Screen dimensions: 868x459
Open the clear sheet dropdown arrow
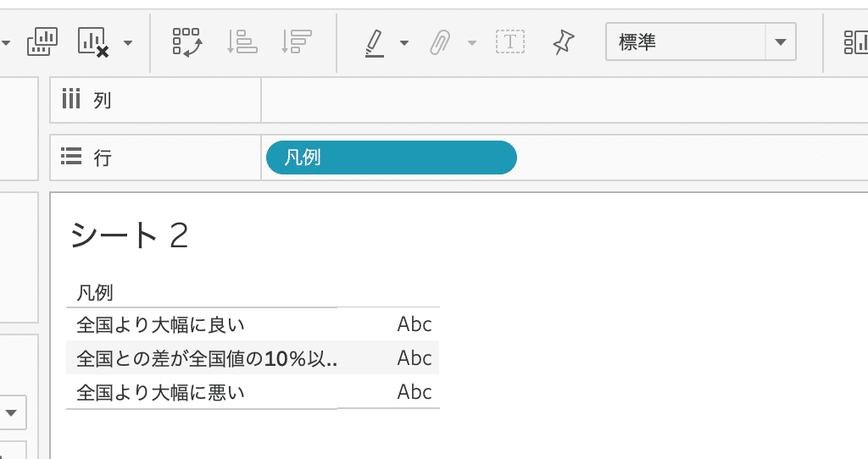(x=128, y=42)
